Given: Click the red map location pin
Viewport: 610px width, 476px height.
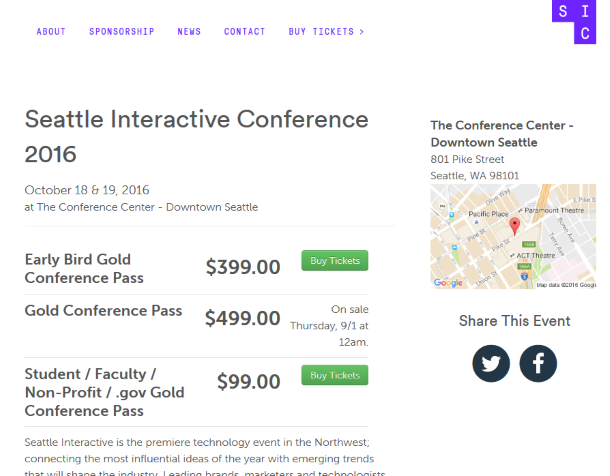Looking at the screenshot, I should (514, 226).
